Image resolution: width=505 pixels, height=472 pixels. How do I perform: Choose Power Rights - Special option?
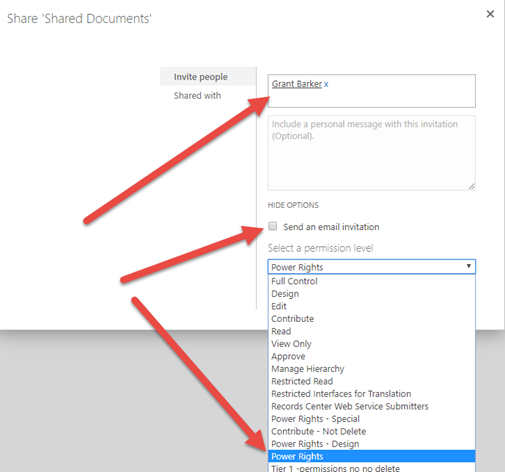pyautogui.click(x=372, y=419)
